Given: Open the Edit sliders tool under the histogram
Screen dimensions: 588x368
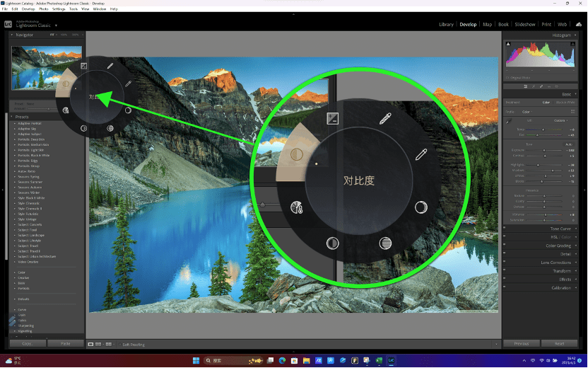Looking at the screenshot, I should pos(525,86).
